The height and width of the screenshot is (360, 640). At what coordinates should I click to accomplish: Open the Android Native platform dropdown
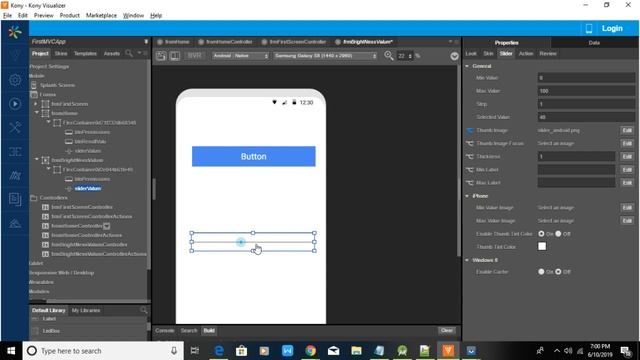tap(240, 56)
